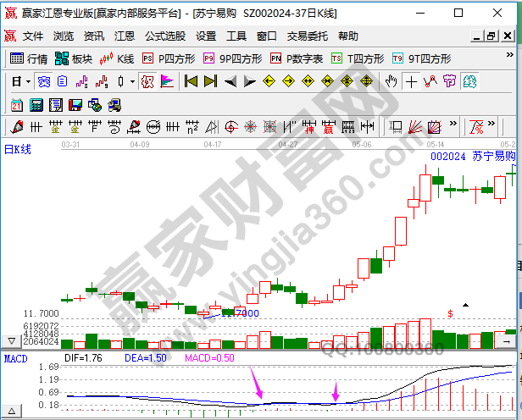Select the compass rose drawing tool
522x420 pixels.
pos(250,127)
